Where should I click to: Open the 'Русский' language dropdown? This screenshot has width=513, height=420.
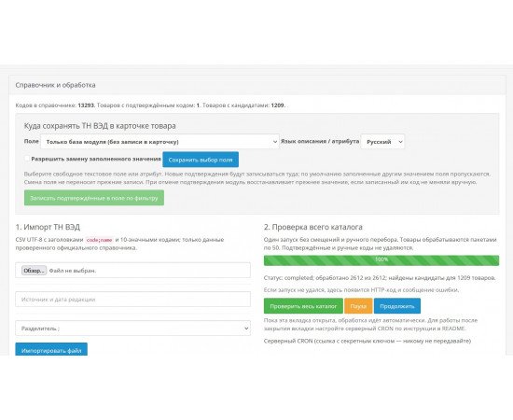[x=382, y=142]
